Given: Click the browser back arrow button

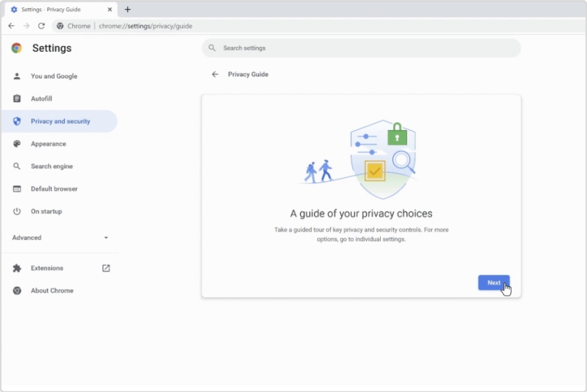Looking at the screenshot, I should 11,26.
